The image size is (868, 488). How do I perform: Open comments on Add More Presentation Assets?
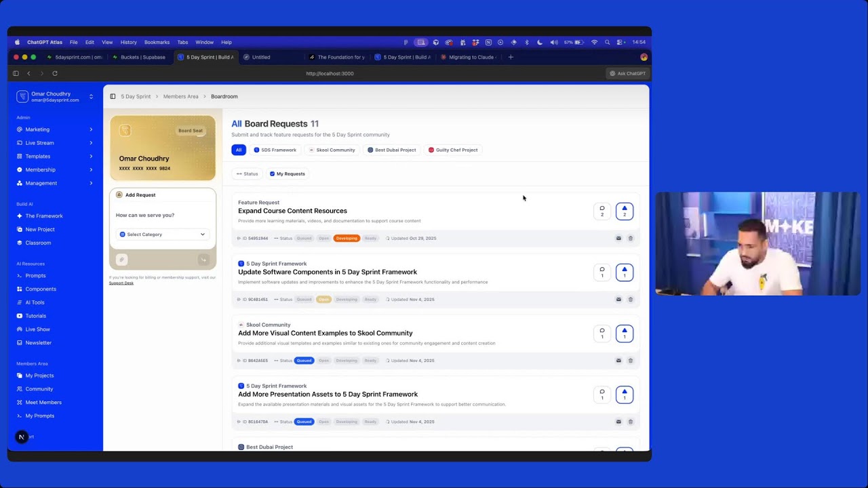[602, 394]
